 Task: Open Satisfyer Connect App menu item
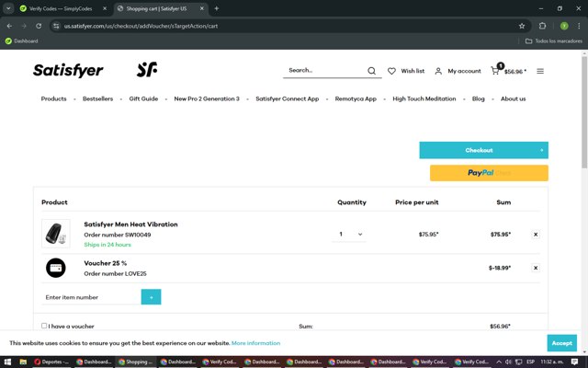(x=288, y=98)
